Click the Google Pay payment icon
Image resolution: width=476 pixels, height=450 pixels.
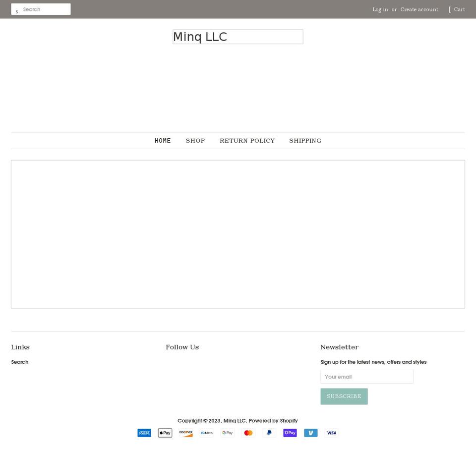[228, 433]
